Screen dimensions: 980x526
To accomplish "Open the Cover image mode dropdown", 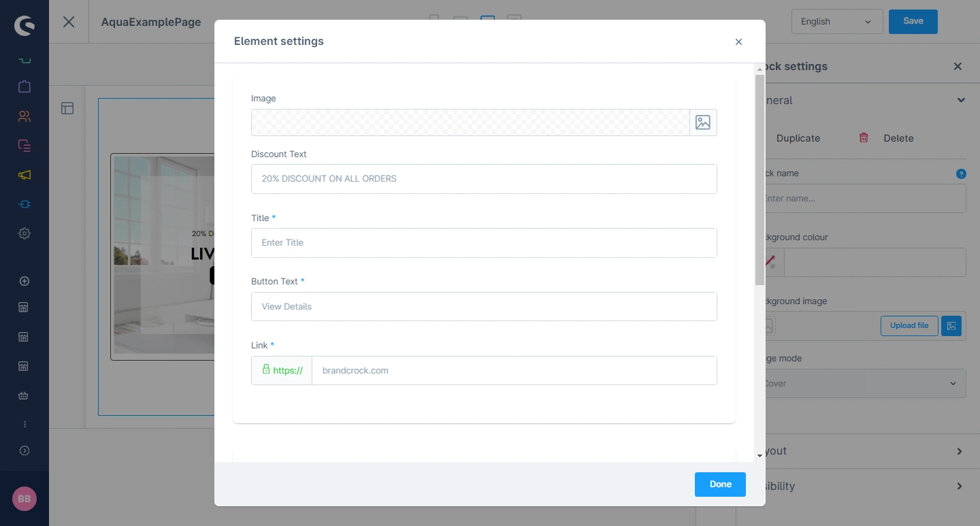I will [864, 384].
